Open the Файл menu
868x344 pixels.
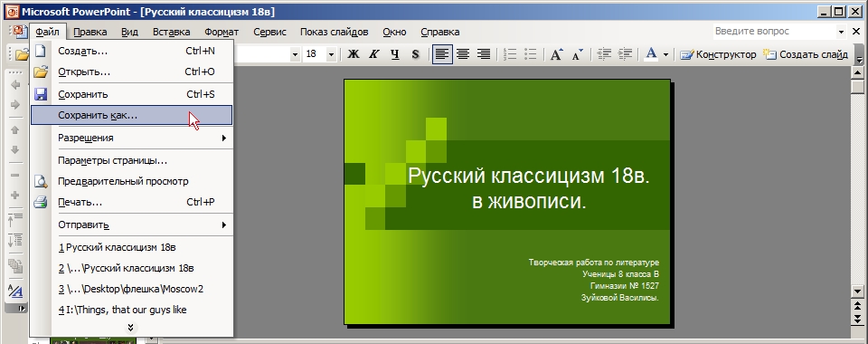[47, 32]
